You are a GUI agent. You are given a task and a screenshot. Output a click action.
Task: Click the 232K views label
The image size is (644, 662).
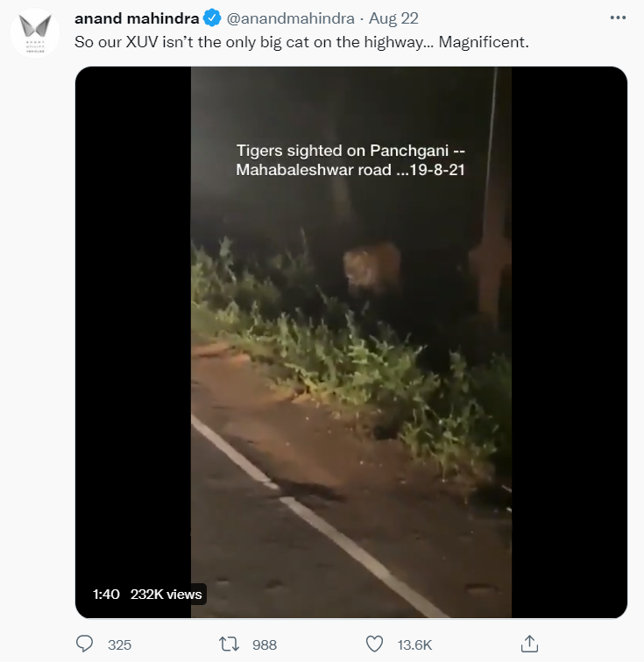point(166,594)
